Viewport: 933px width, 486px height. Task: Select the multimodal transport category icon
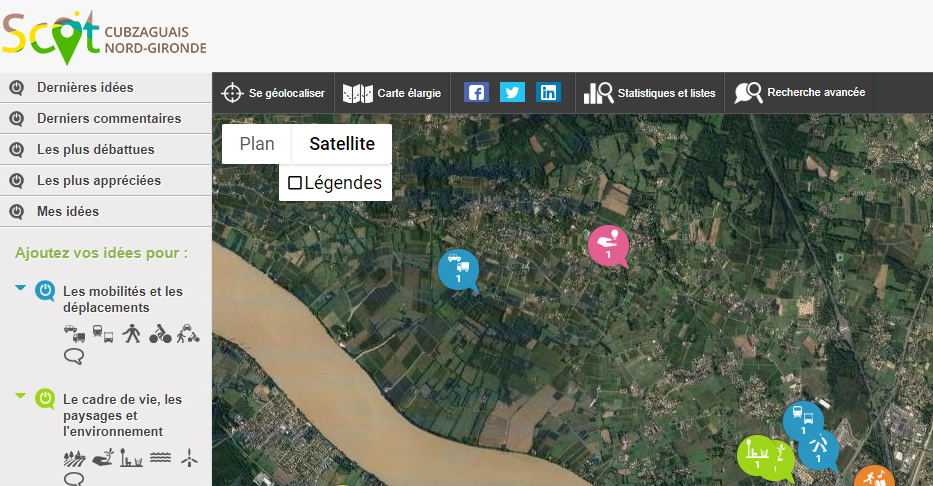188,334
